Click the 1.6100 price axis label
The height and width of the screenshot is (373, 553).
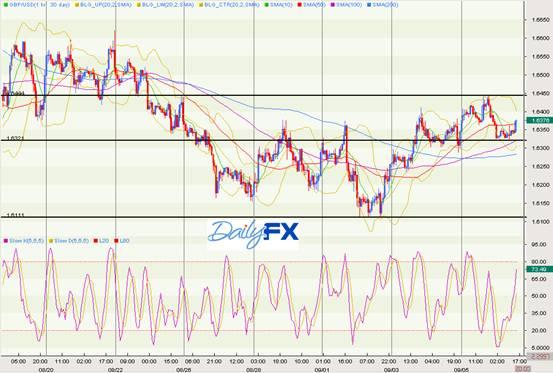coord(540,221)
